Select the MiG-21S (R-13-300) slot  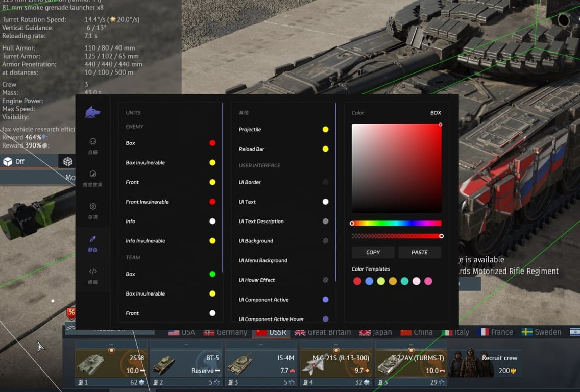(336, 364)
